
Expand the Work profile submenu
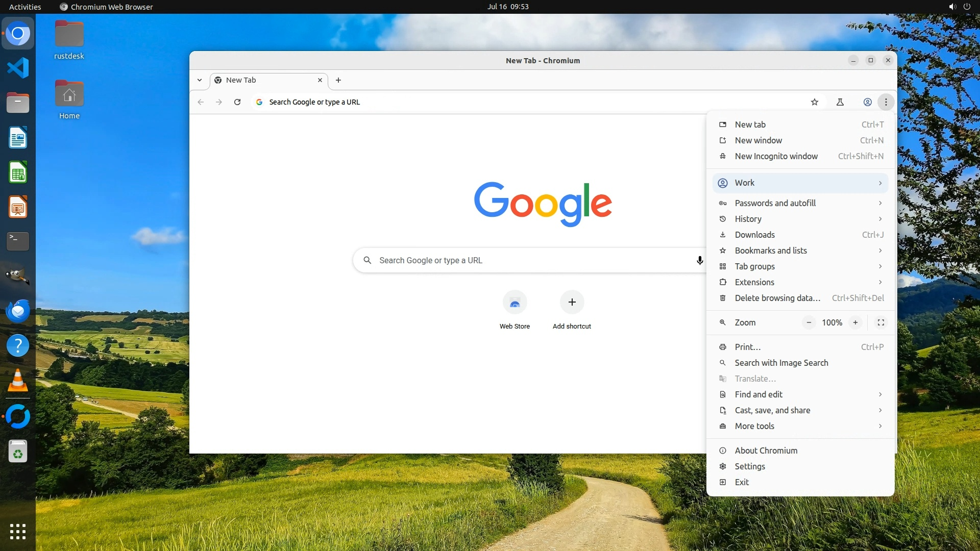click(800, 183)
